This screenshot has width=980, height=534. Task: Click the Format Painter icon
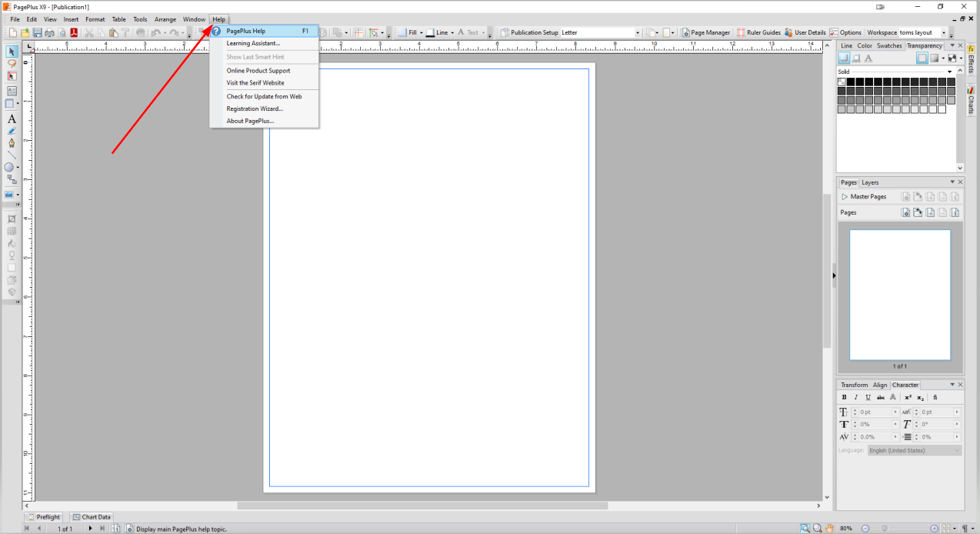(125, 32)
